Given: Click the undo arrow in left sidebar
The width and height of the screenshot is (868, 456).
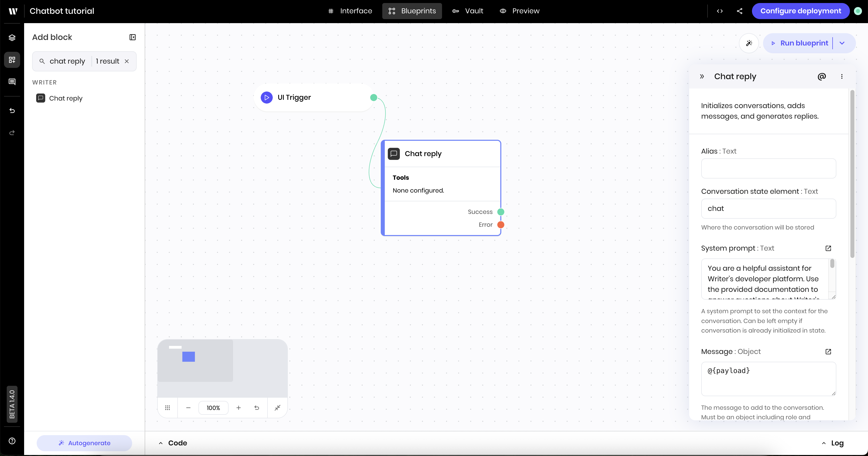Looking at the screenshot, I should [x=12, y=111].
